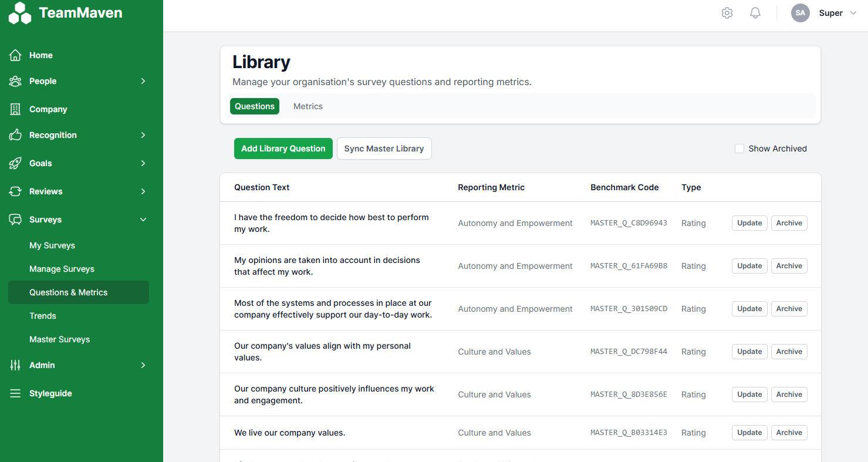Select benchmark code MASTER_Q_61FA69B8
Viewport: 868px width, 462px height.
[629, 266]
